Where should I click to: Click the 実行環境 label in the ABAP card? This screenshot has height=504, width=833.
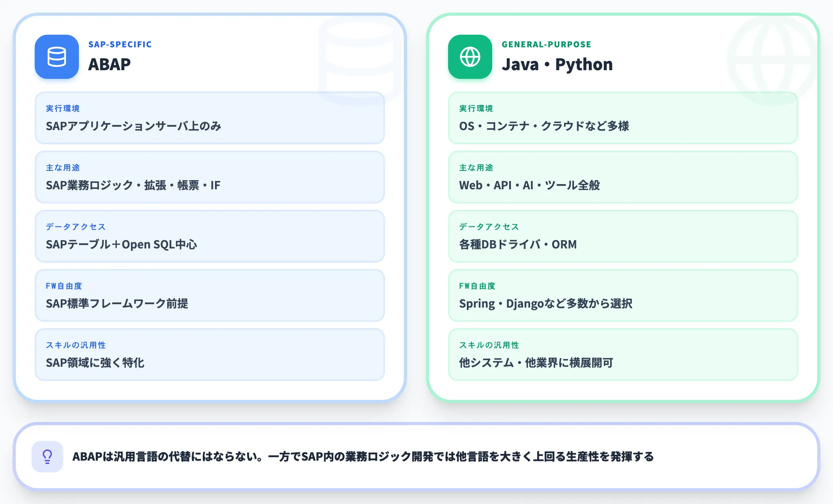[x=63, y=108]
